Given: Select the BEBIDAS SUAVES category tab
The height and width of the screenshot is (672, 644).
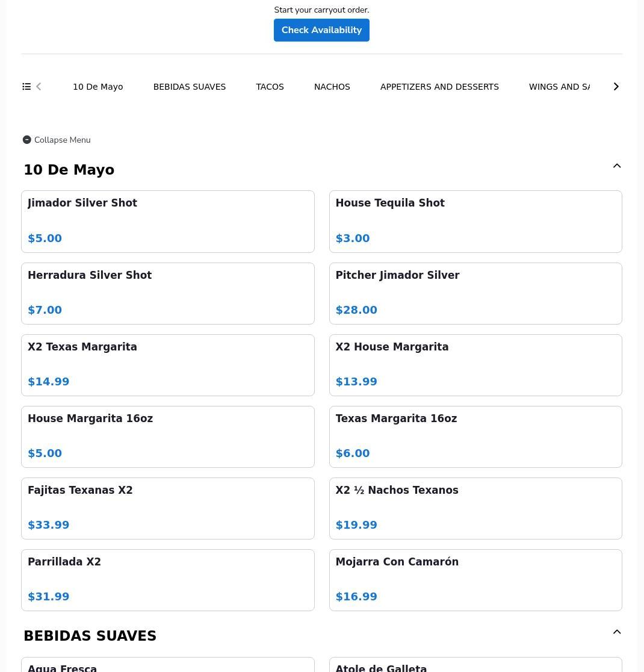Looking at the screenshot, I should pos(190,87).
